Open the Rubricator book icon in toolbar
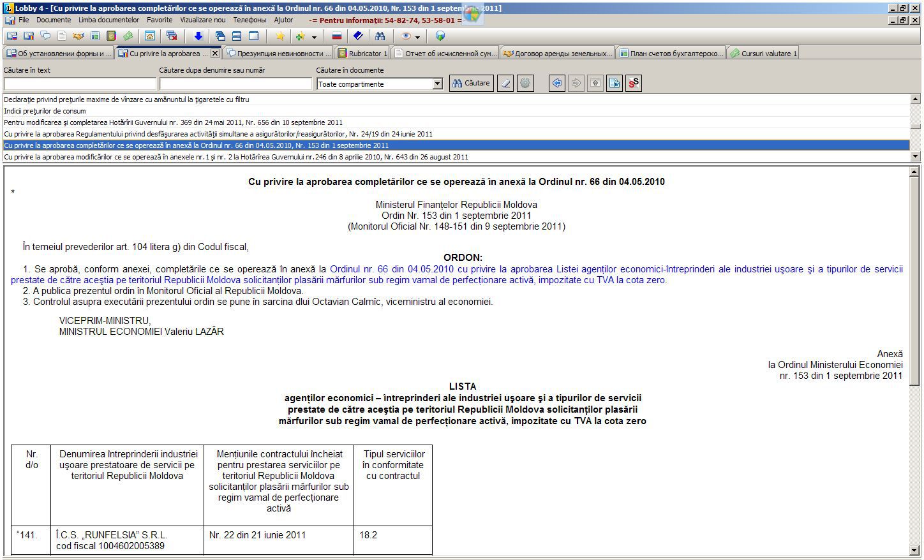Screen dimensions: 924x560 click(111, 36)
